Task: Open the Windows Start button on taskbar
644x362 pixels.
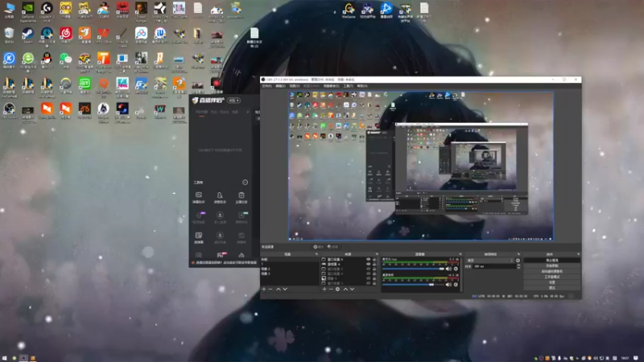Action: click(5, 358)
